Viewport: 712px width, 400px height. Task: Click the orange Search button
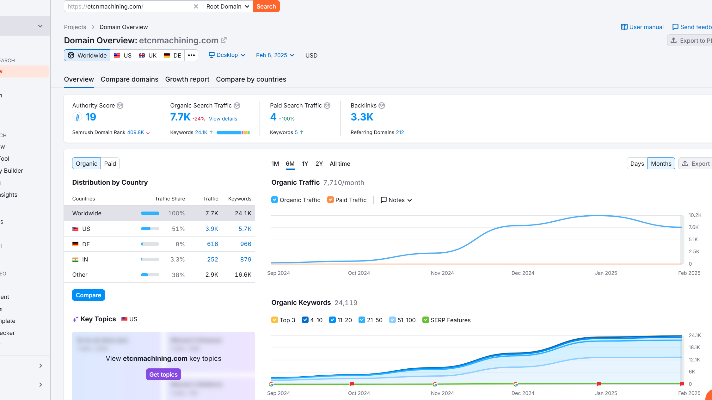[266, 6]
